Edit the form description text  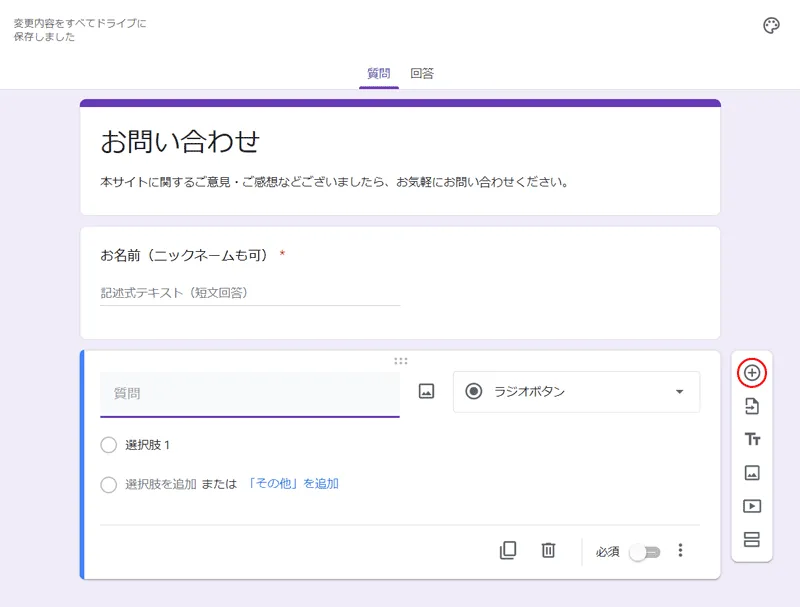[x=335, y=182]
